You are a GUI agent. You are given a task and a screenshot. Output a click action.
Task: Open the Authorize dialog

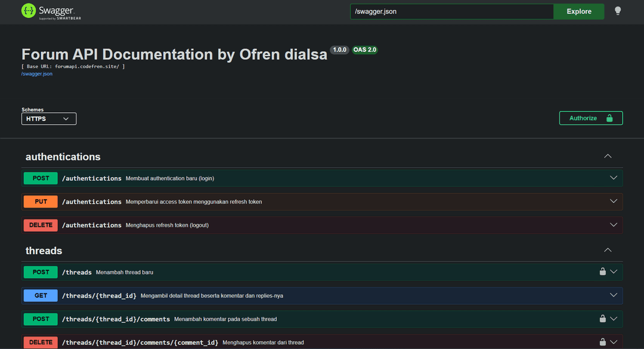(x=590, y=118)
